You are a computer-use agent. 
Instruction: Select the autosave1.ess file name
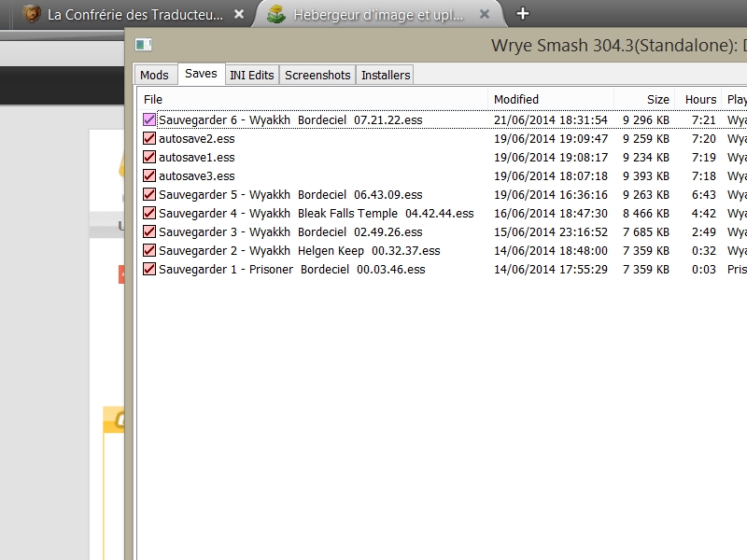(197, 157)
